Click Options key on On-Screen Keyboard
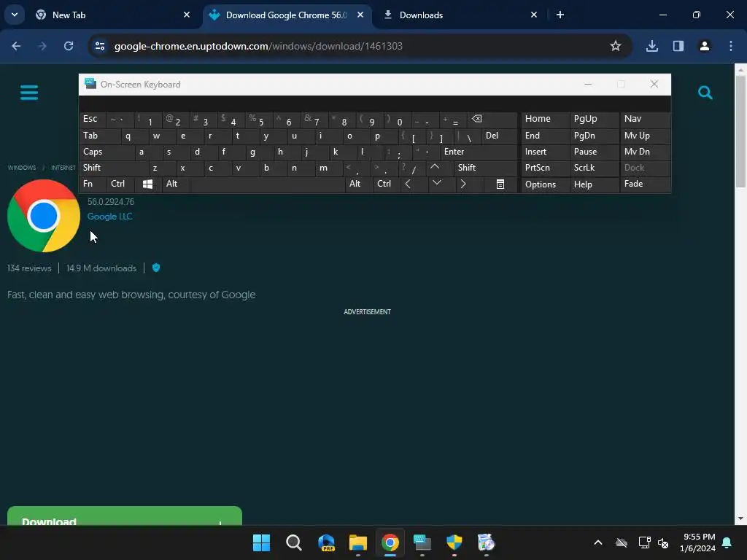The image size is (747, 560). 545,184
